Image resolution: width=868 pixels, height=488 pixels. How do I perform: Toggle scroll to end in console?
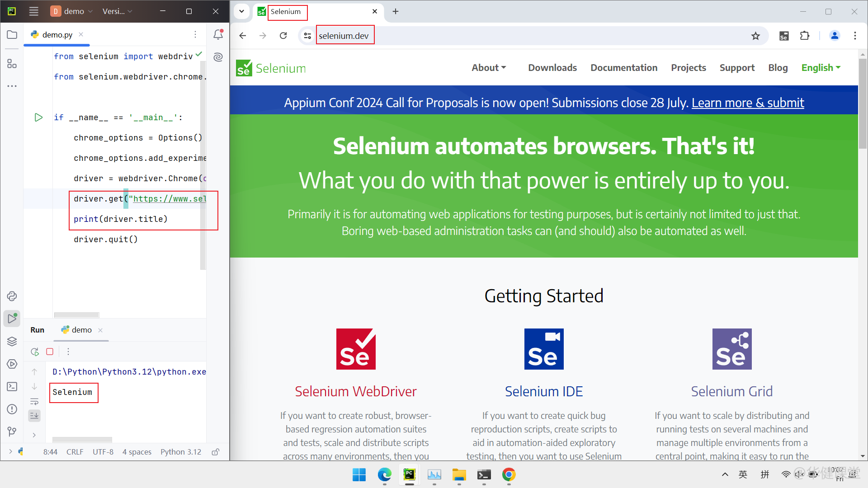[34, 416]
